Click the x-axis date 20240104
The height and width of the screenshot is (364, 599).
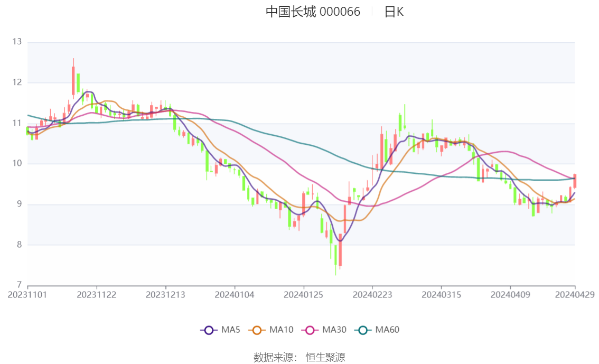coord(235,295)
